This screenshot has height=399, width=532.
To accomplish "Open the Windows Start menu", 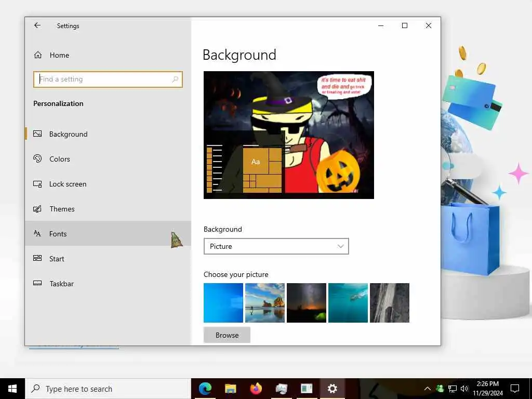I will [12, 389].
